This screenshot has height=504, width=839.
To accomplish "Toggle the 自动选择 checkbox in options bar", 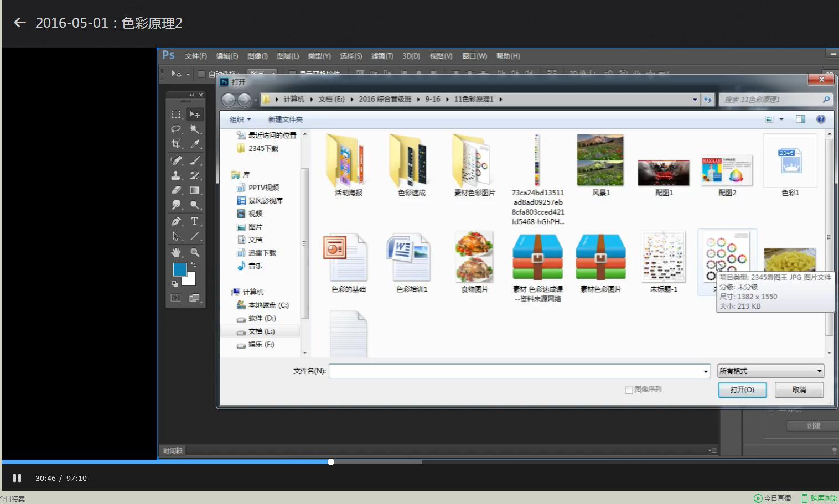I will [x=201, y=74].
